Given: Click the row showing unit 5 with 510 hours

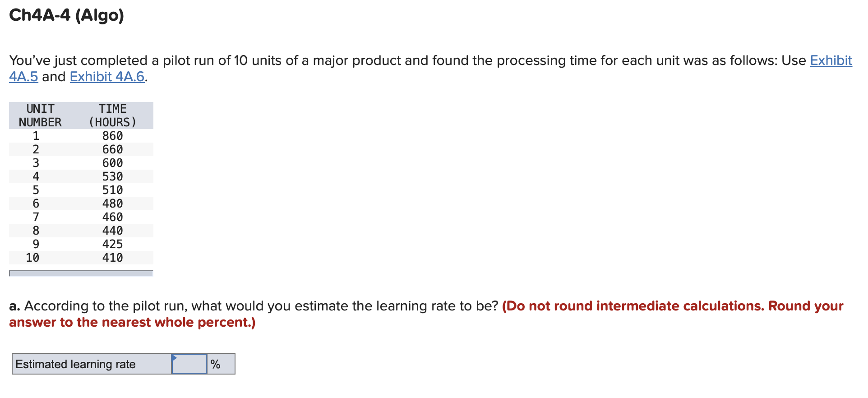Looking at the screenshot, I should pyautogui.click(x=81, y=190).
